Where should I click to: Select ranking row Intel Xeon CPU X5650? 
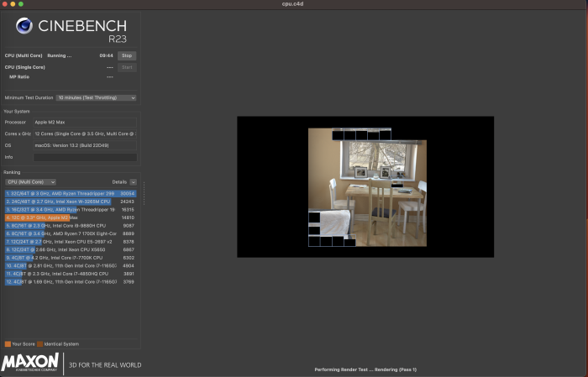pyautogui.click(x=71, y=249)
